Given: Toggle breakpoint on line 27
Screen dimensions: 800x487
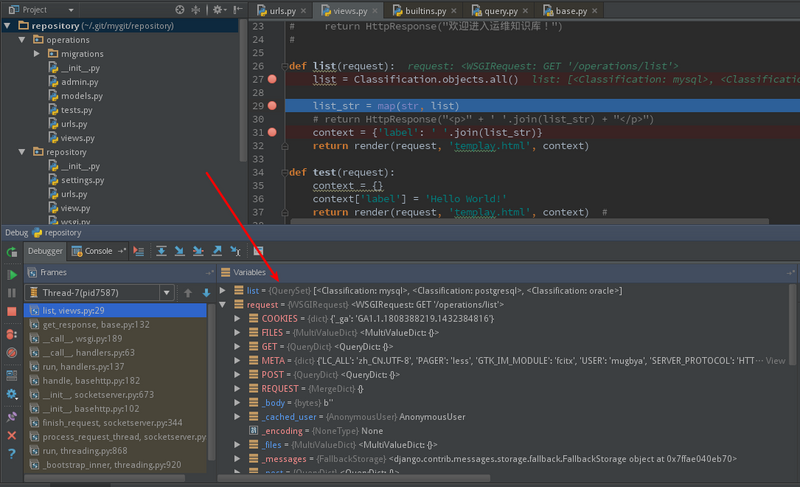Looking at the screenshot, I should [x=272, y=79].
